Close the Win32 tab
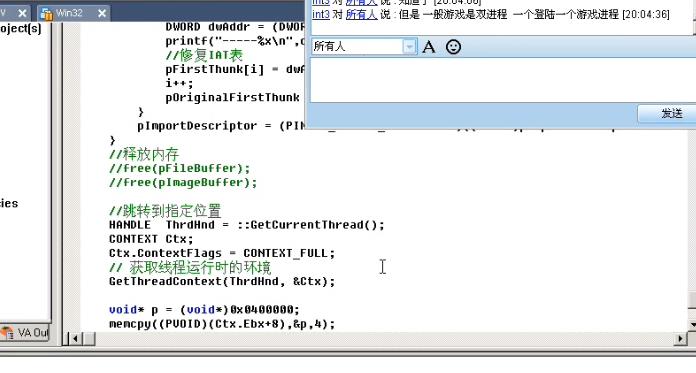696x373 pixels. point(102,13)
